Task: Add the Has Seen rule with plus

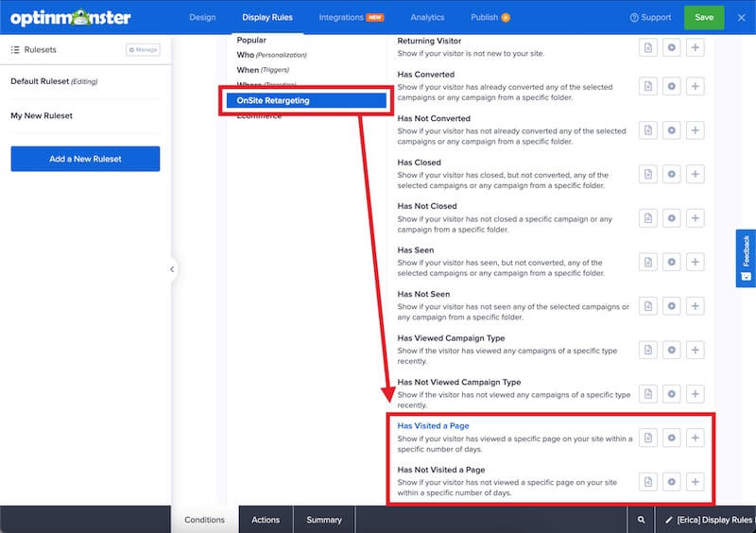Action: click(696, 262)
